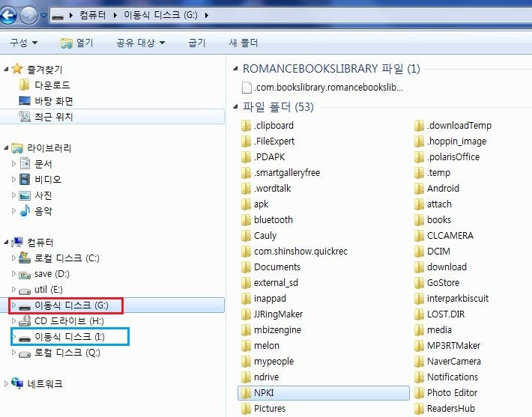Viewport: 532px width, 417px height.
Task: Select Photo Editor folder name
Action: pos(453,392)
